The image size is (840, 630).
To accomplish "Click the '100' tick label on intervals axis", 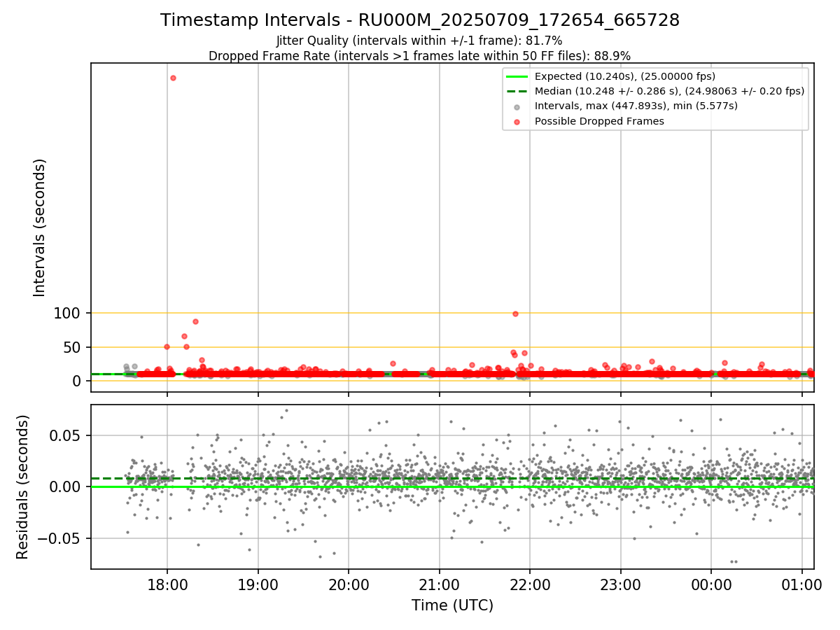I will [66, 313].
